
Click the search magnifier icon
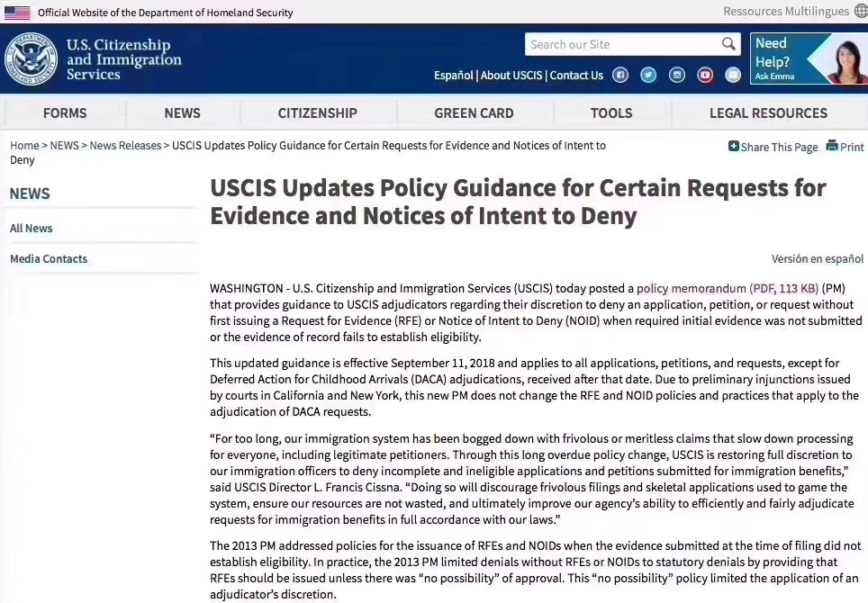pos(729,44)
